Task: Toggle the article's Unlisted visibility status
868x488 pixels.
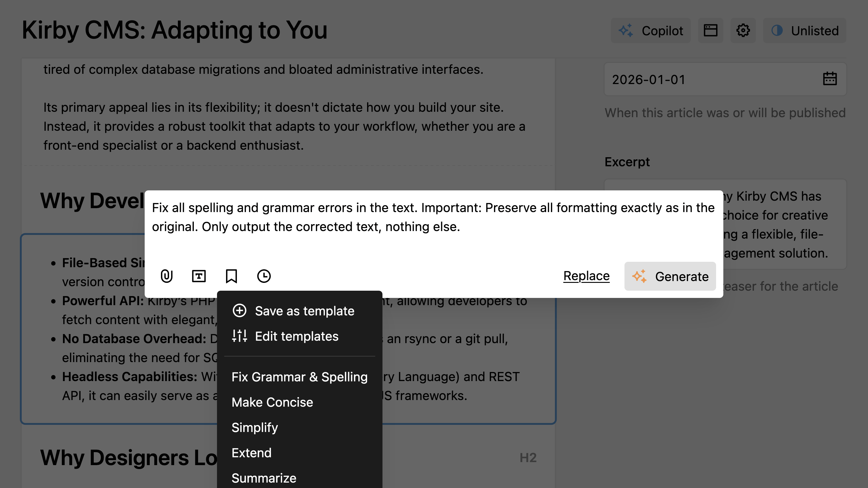Action: point(805,30)
